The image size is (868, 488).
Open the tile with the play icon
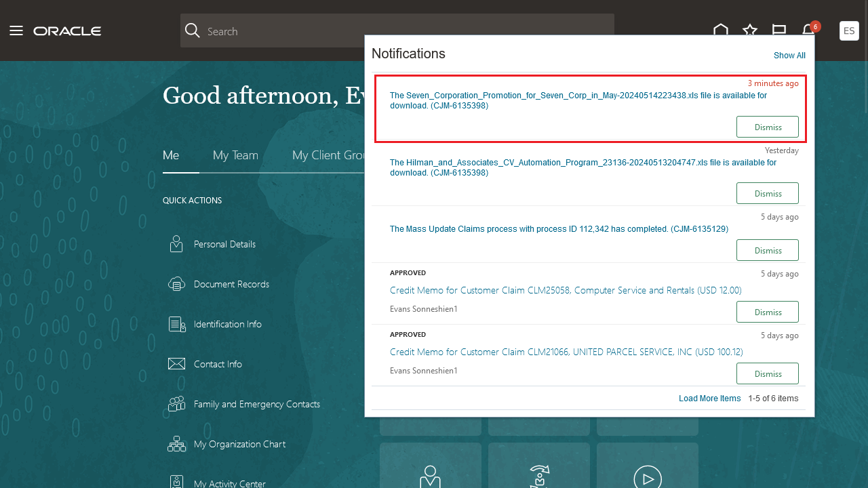click(x=648, y=466)
